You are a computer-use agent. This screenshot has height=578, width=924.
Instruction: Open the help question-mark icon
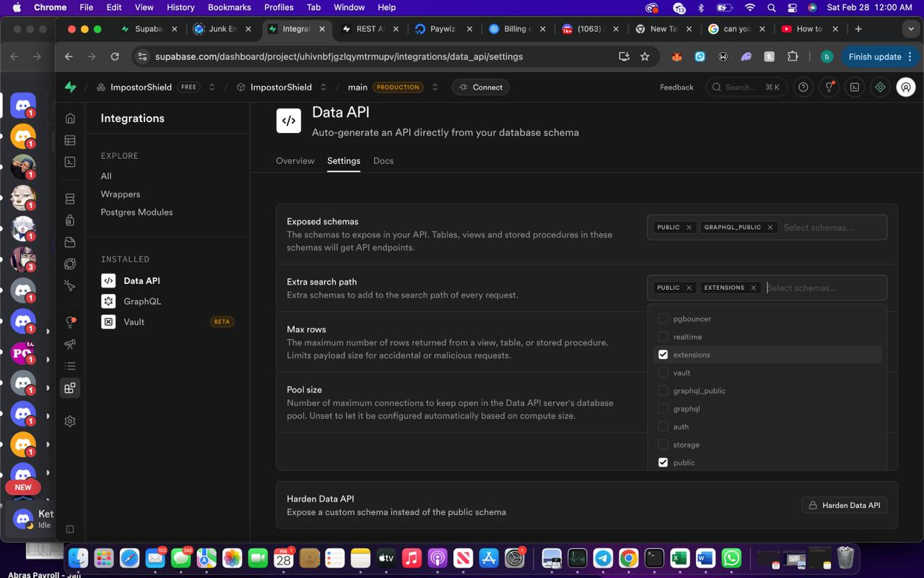pos(803,87)
